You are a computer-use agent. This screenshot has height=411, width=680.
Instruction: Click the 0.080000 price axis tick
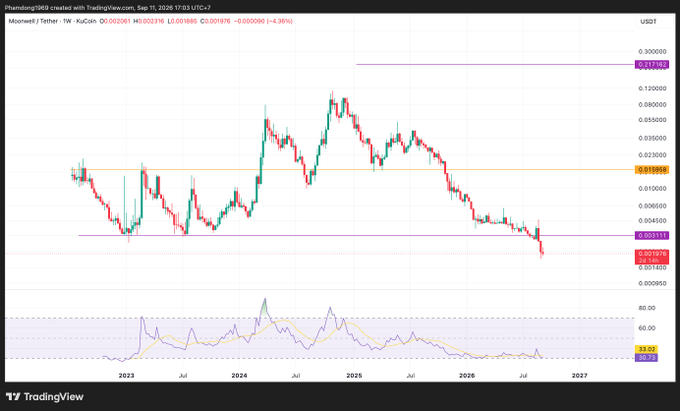[x=652, y=104]
